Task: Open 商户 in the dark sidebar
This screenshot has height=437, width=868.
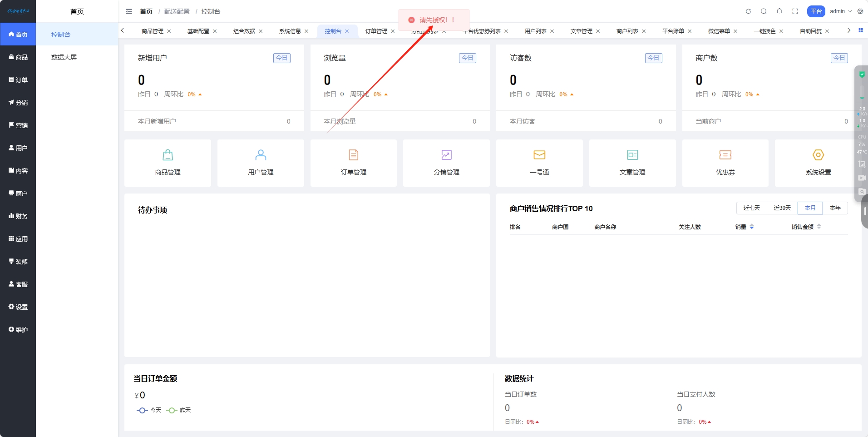Action: point(18,194)
